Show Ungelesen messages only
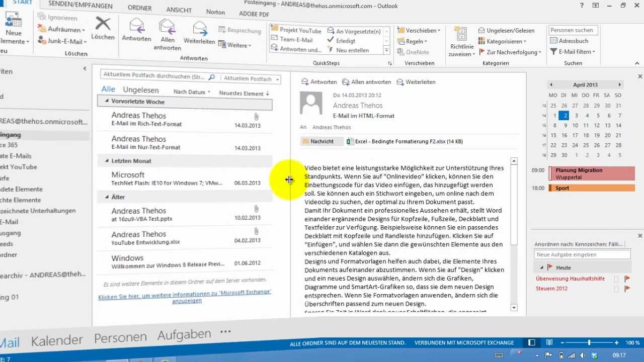 (x=141, y=90)
